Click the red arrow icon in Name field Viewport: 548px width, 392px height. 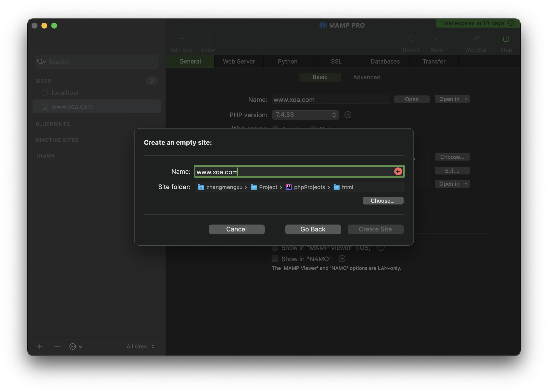point(398,171)
